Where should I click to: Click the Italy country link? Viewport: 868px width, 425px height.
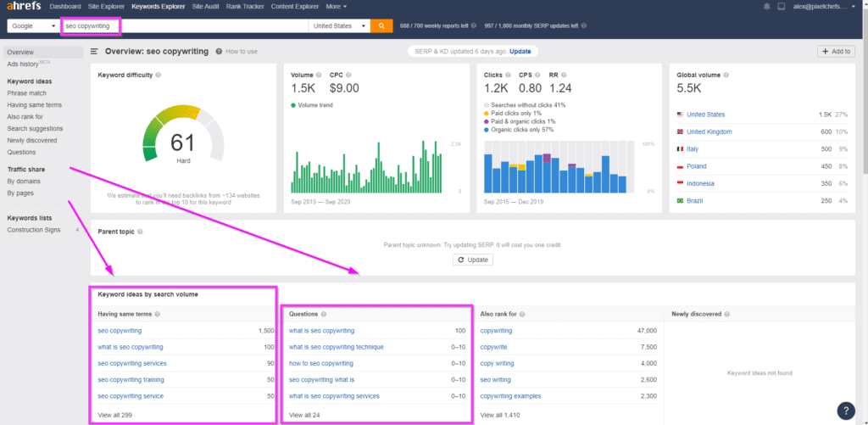point(693,149)
